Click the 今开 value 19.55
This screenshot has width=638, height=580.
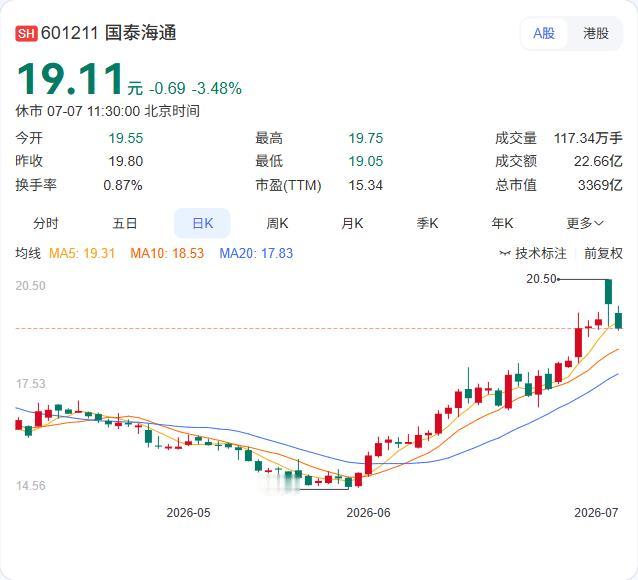[126, 138]
